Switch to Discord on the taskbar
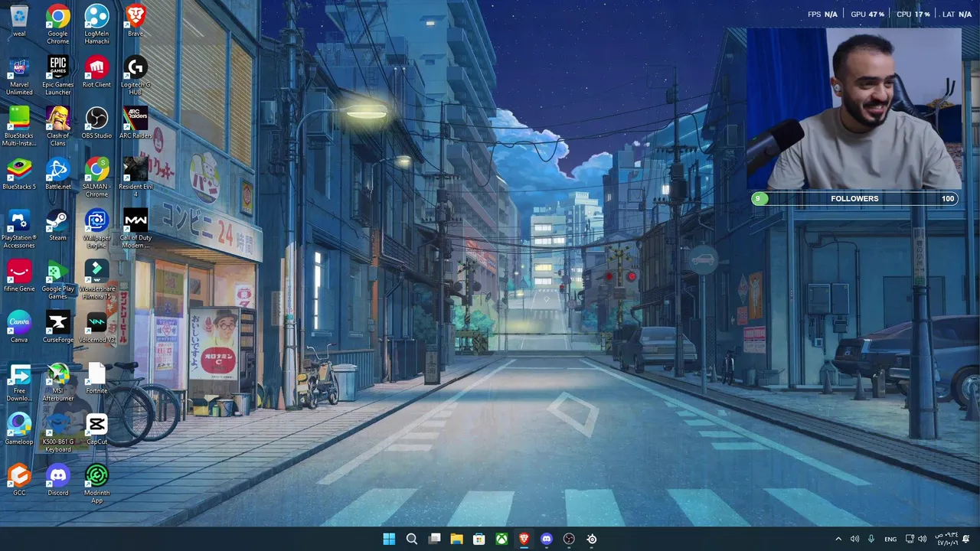This screenshot has width=980, height=551. coord(547,539)
